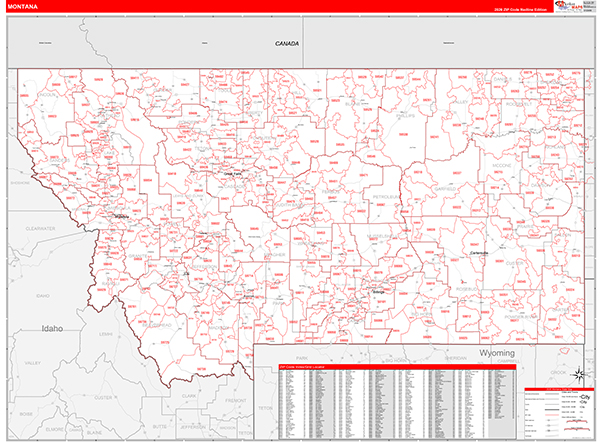Click the MCCONE county label
600x442 pixels.
pos(502,165)
